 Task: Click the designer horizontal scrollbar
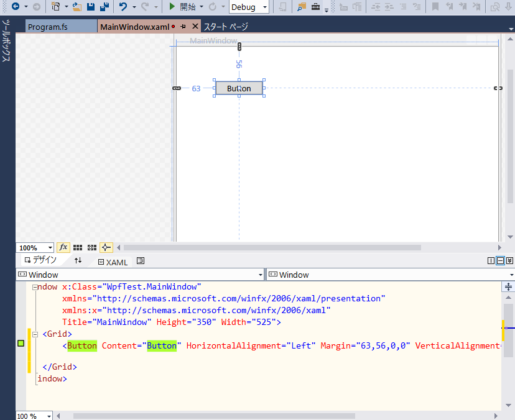coord(272,247)
